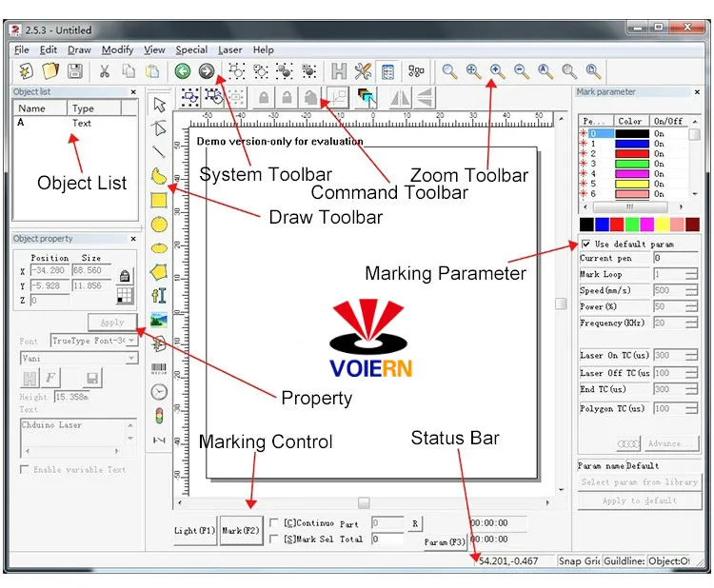Click the Mark(F2) button
The image size is (714, 588).
[x=241, y=531]
